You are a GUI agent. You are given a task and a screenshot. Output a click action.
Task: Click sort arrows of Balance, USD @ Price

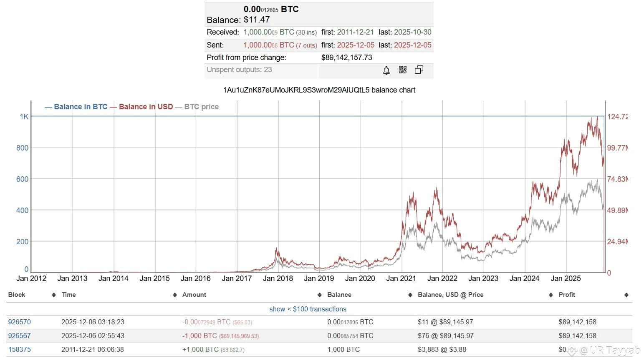551,295
